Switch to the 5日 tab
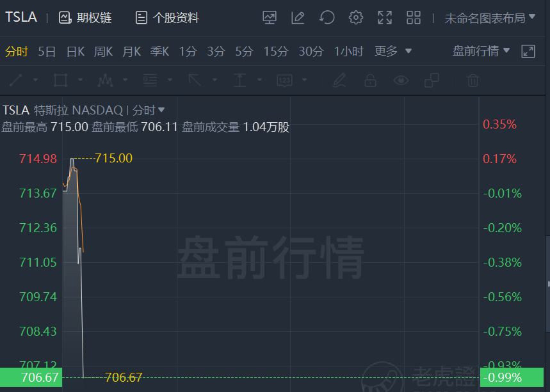550x392 pixels. (47, 52)
